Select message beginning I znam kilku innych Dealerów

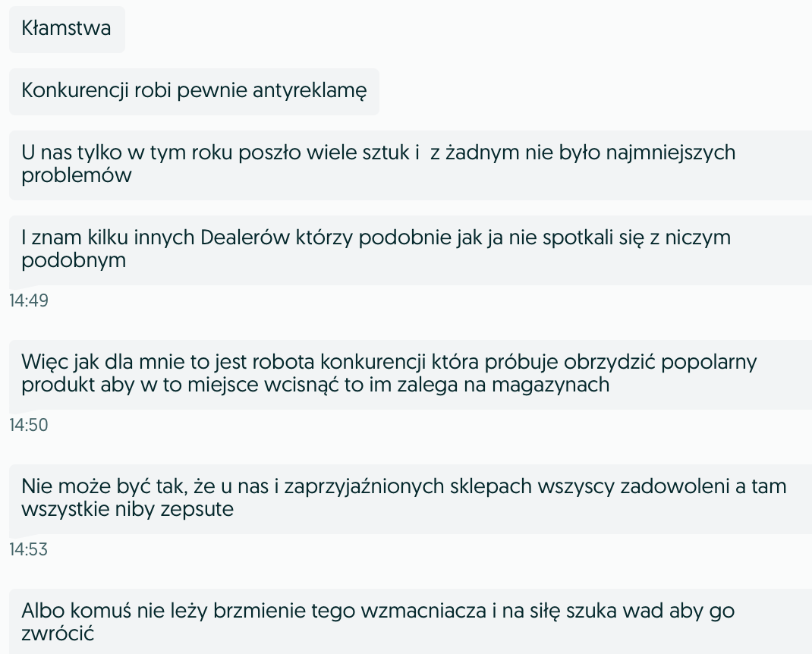pyautogui.click(x=411, y=250)
